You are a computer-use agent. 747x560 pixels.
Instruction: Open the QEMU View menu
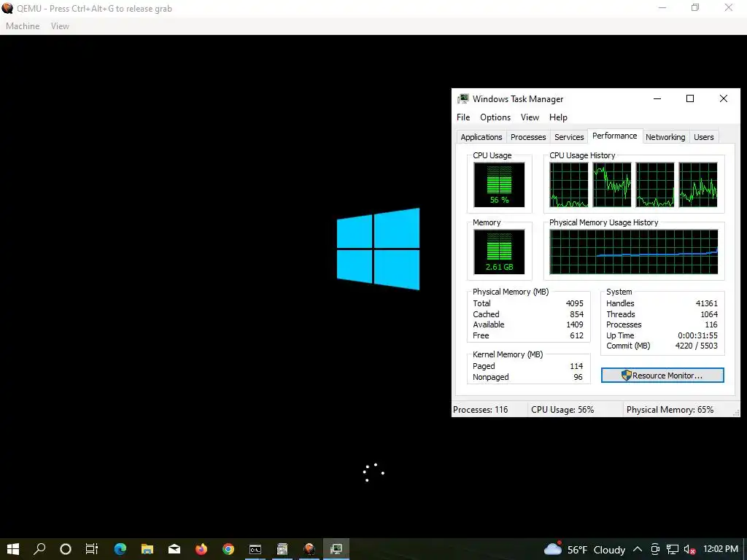pos(60,26)
